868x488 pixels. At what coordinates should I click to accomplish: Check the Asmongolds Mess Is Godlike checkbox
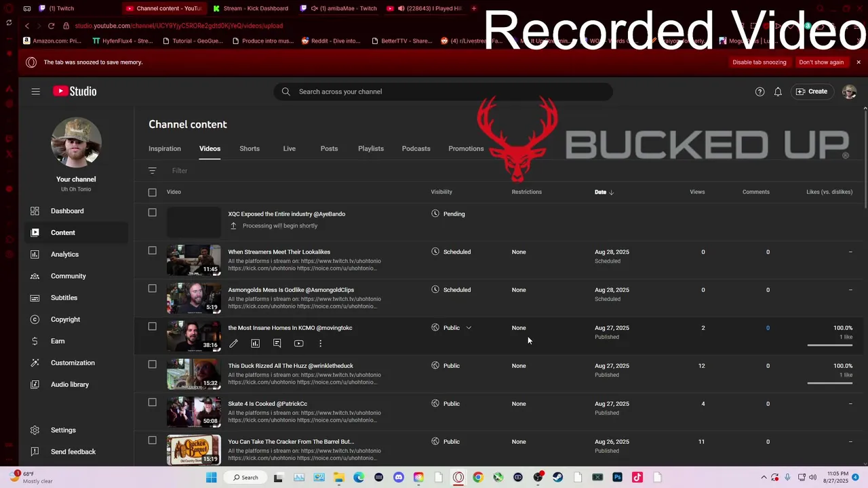coord(152,288)
